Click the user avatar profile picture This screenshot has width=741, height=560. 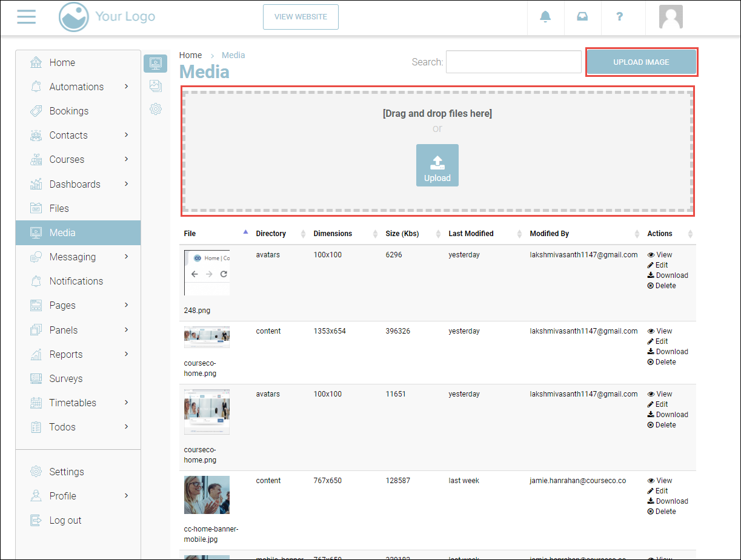click(x=671, y=17)
